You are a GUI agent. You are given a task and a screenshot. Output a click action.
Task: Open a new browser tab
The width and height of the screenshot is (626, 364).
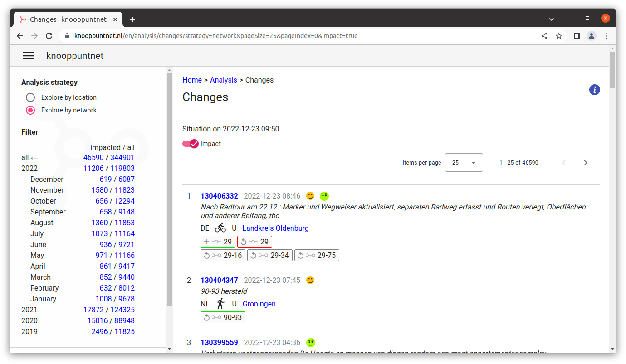pos(132,19)
